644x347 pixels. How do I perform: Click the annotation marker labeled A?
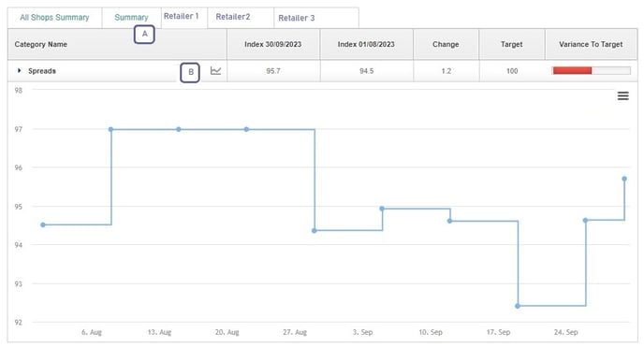144,35
